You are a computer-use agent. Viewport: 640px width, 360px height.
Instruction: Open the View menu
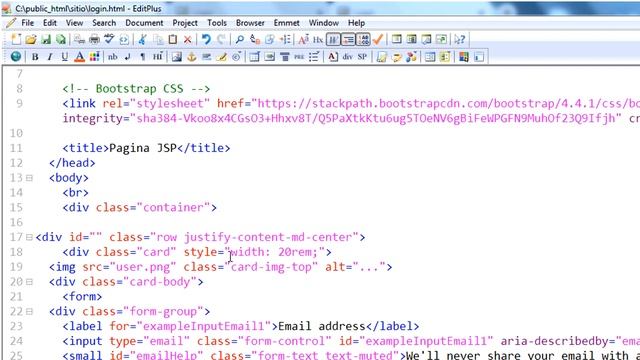(x=74, y=23)
